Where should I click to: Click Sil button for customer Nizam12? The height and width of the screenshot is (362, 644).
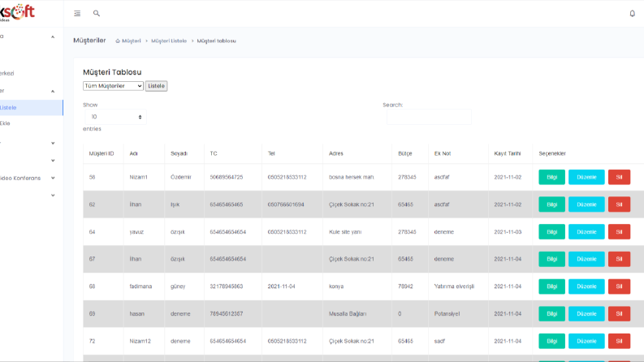click(619, 341)
